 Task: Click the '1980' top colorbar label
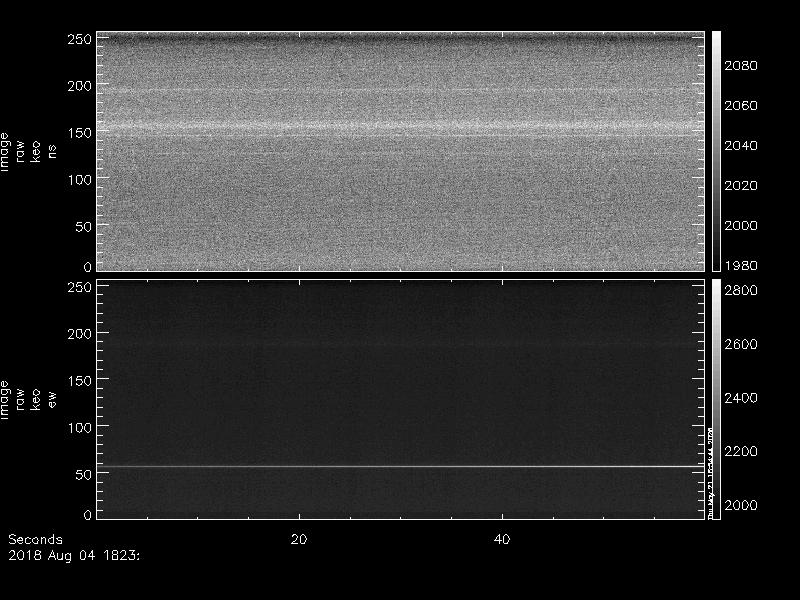coord(741,265)
